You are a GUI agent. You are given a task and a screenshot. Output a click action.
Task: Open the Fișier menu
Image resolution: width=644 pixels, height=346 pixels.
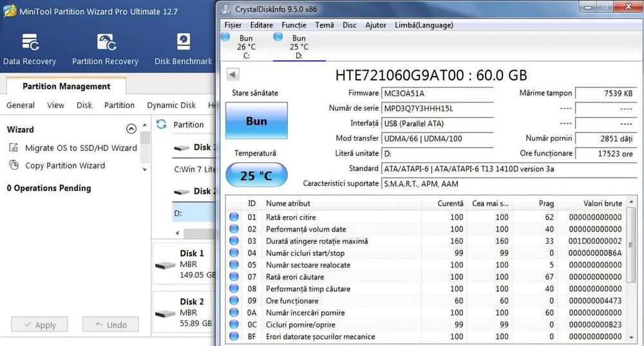tap(233, 25)
